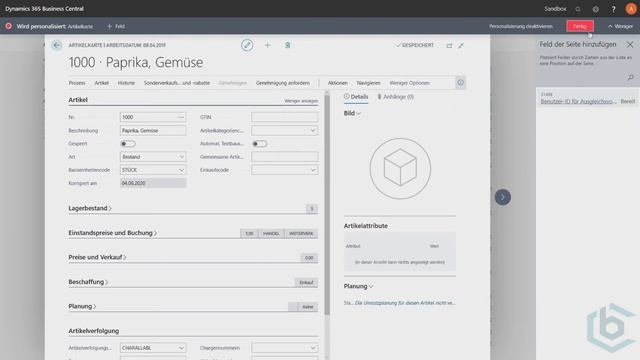Image resolution: width=640 pixels, height=360 pixels.
Task: Expand the Preise und Verkauf section
Action: (x=97, y=257)
